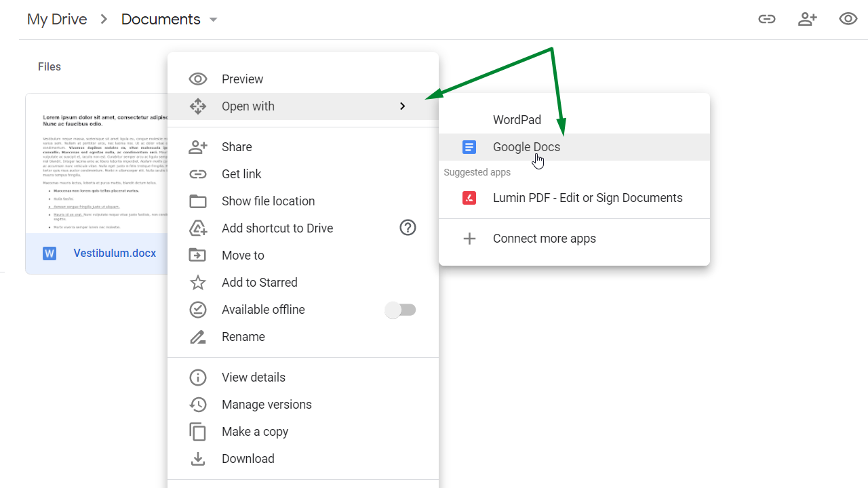868x488 pixels.
Task: Click the download arrow icon in context menu
Action: point(197,459)
